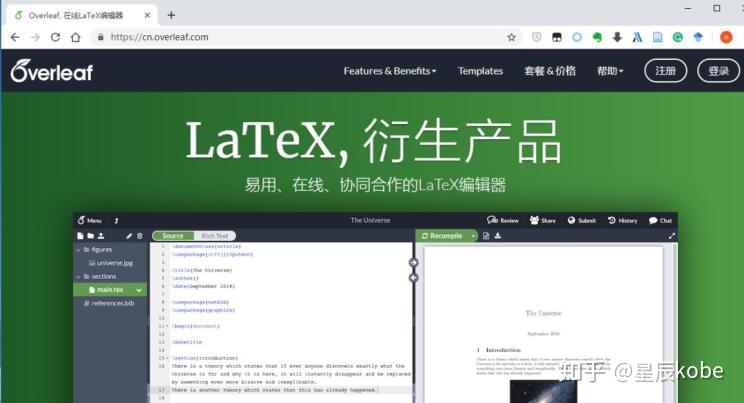Open the Chat panel
Image resolution: width=744 pixels, height=403 pixels.
tap(660, 220)
